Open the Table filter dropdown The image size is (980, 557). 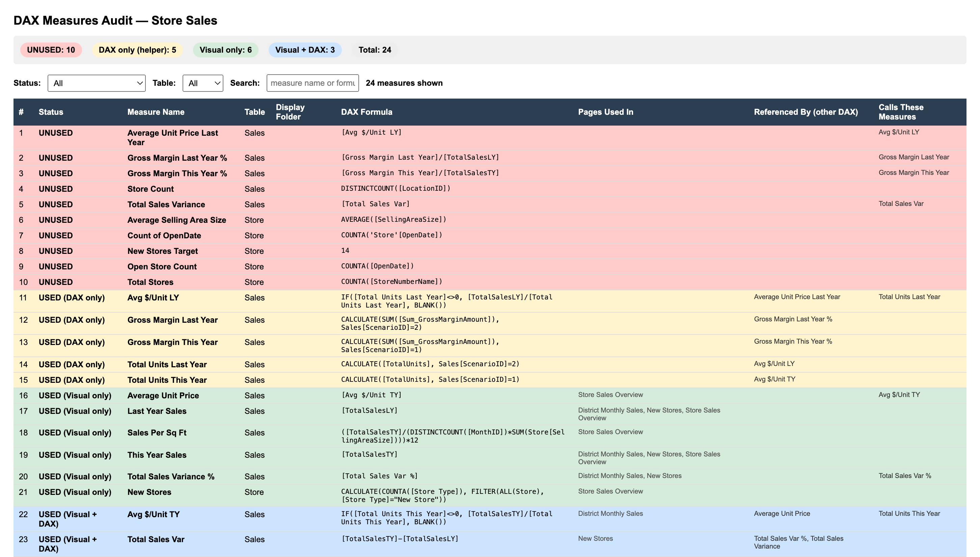(203, 83)
